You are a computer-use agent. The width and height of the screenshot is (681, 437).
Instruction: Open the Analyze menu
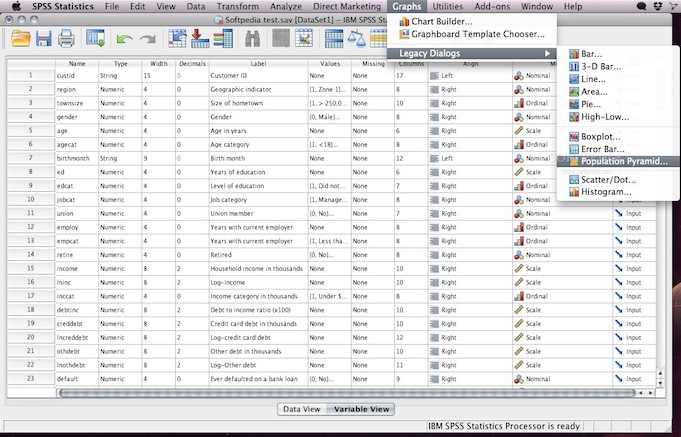286,6
